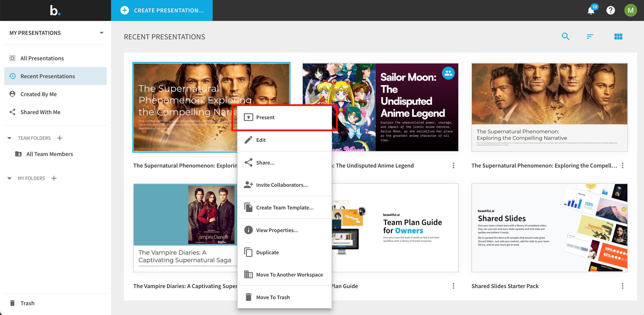Click the Duplicate copy icon

click(248, 252)
